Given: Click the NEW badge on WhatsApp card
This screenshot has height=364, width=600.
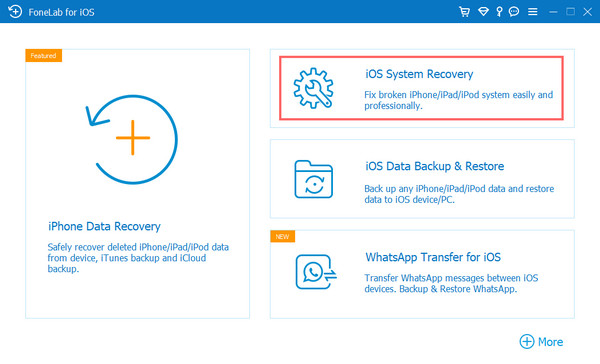Looking at the screenshot, I should coord(282,237).
